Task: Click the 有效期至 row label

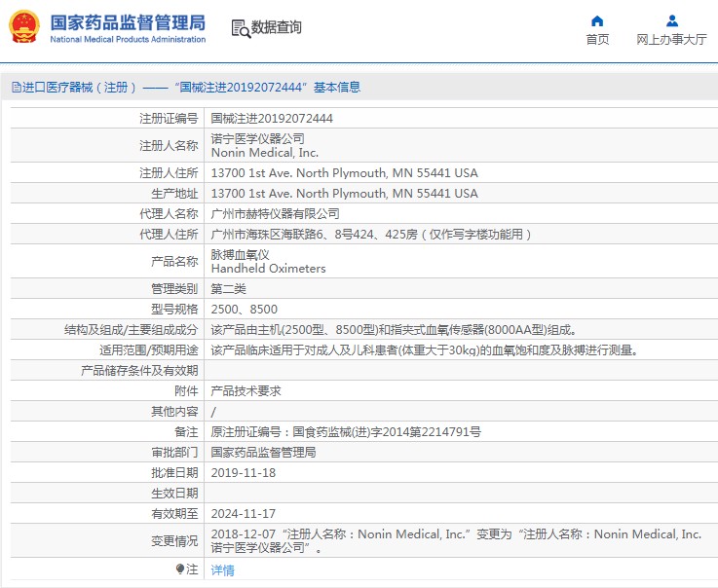Action: point(174,513)
